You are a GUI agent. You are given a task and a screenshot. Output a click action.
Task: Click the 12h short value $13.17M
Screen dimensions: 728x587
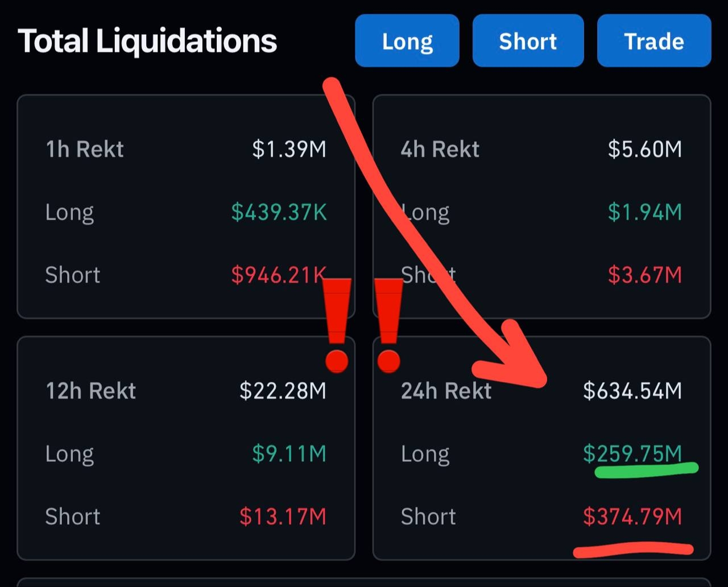[x=283, y=516]
